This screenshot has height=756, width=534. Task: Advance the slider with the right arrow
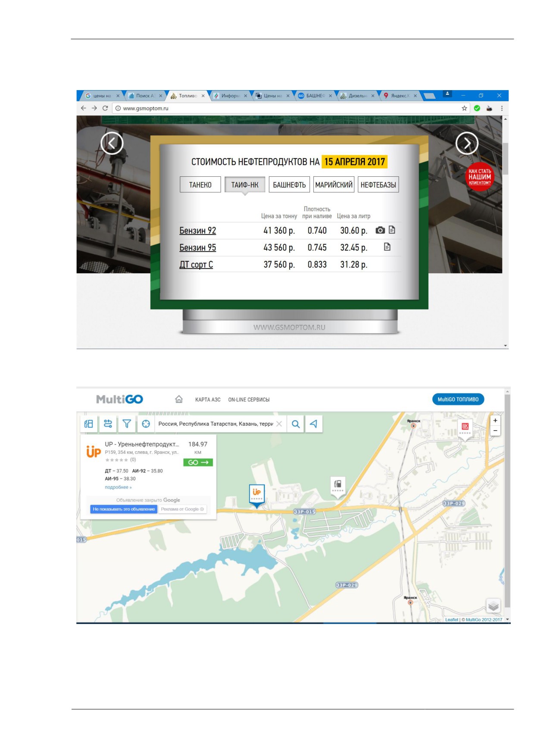click(467, 143)
